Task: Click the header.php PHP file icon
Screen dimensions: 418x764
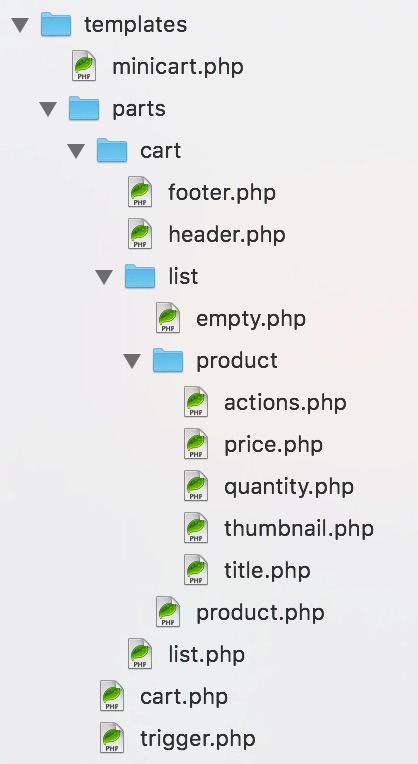Action: (x=140, y=233)
